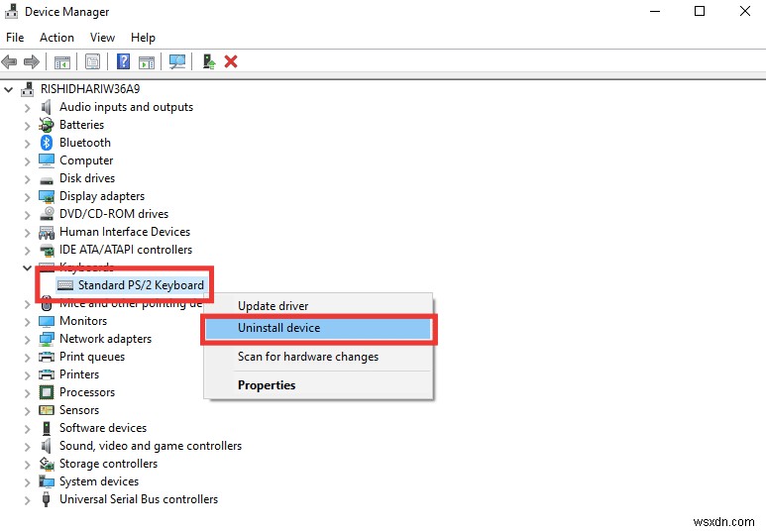Click the Properties sheet toolbar icon
This screenshot has height=532, width=766.
click(x=92, y=61)
